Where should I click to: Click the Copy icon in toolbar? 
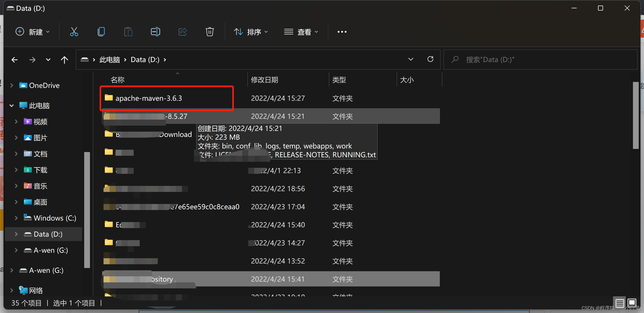point(101,32)
